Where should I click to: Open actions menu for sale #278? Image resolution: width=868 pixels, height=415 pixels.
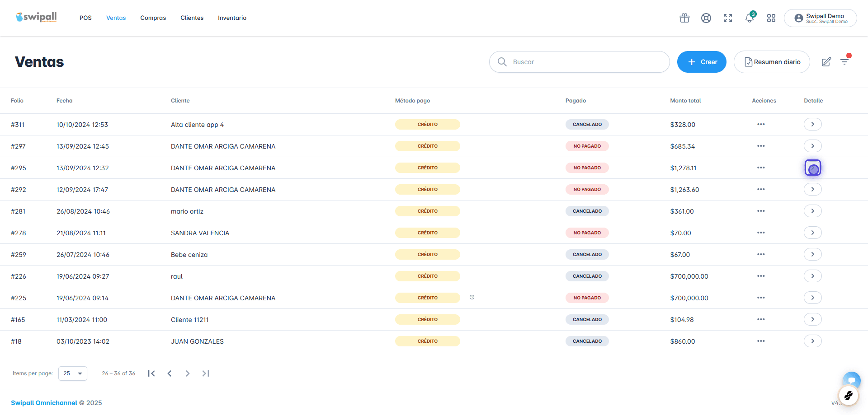[761, 233]
